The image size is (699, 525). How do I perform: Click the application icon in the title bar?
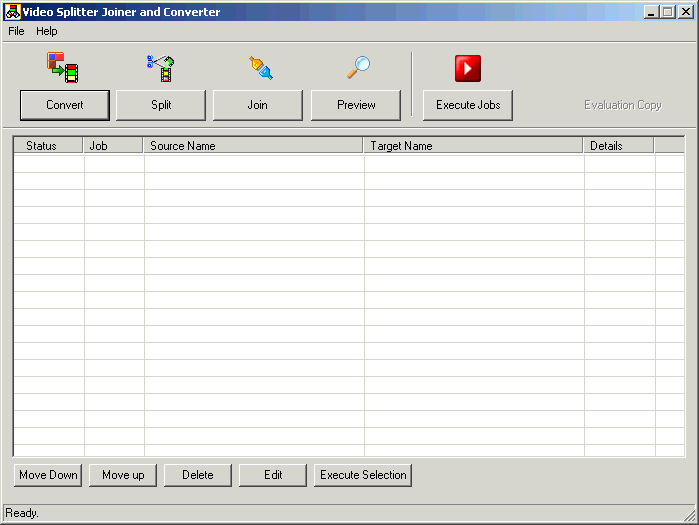tap(13, 12)
